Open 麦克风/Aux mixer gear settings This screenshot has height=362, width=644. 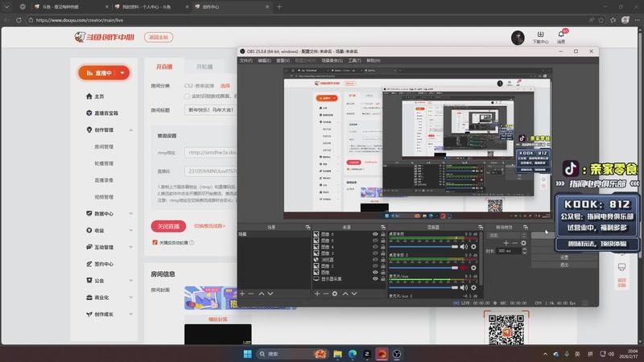[473, 288]
